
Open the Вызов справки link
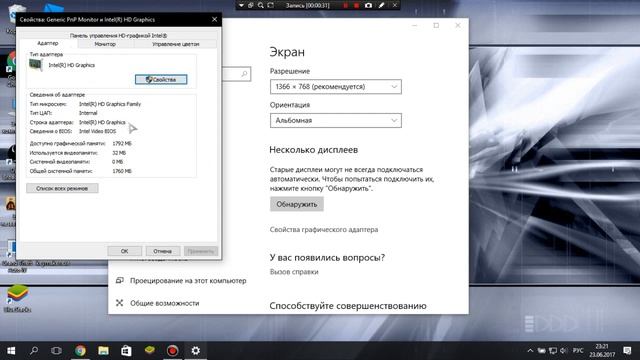(x=294, y=272)
